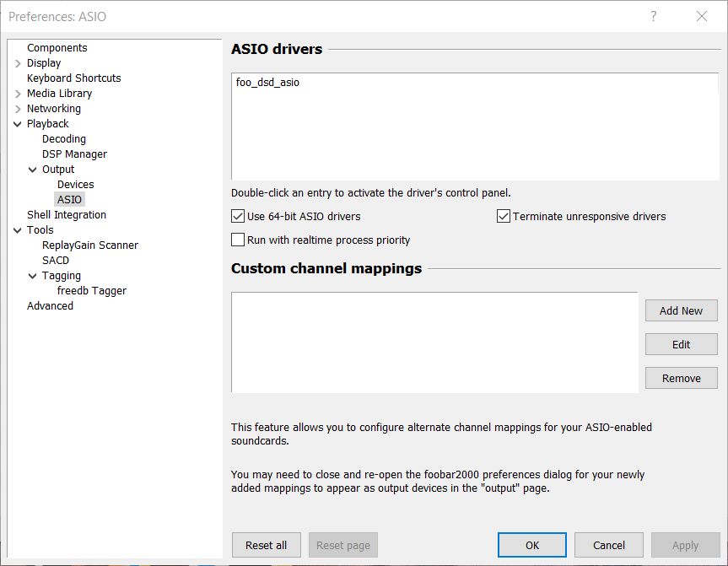This screenshot has height=566, width=728.
Task: Enable Run with realtime process priority
Action: click(x=238, y=240)
